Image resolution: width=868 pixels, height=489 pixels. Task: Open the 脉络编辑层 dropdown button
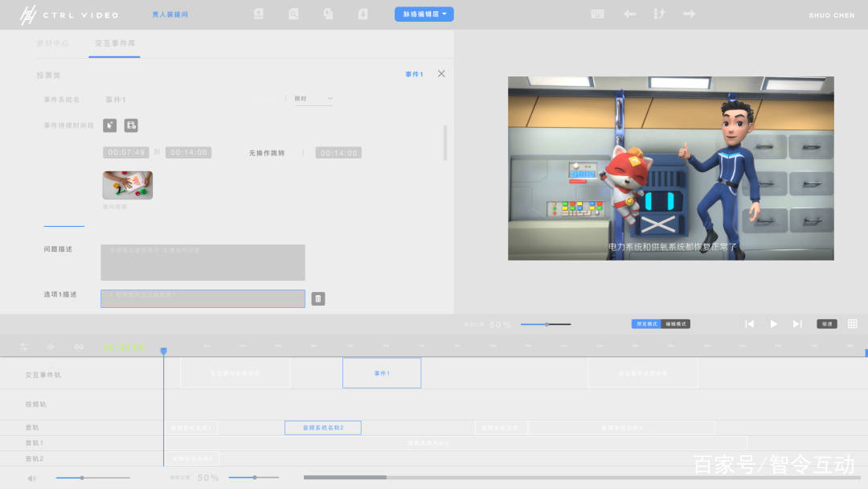[x=424, y=14]
